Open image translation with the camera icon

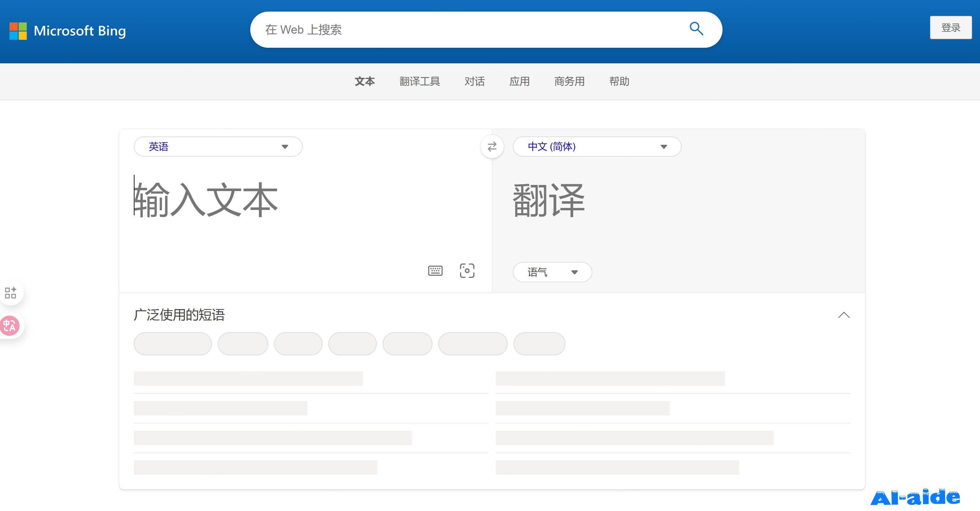pos(467,270)
